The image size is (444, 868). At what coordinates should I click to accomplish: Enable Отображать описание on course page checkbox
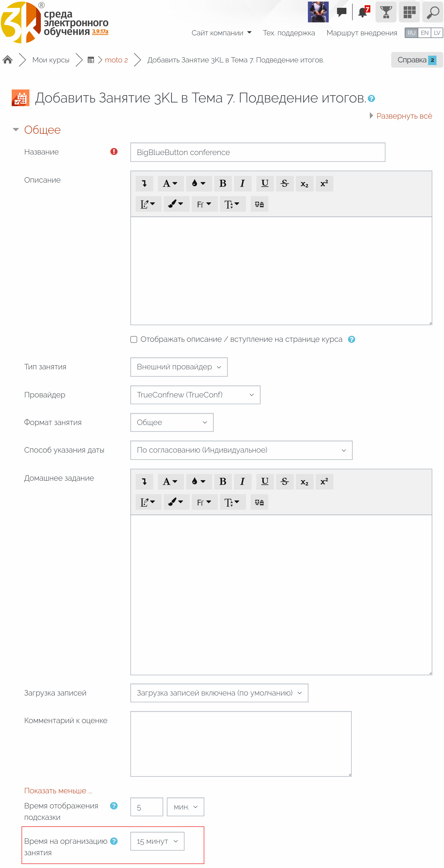click(x=134, y=339)
